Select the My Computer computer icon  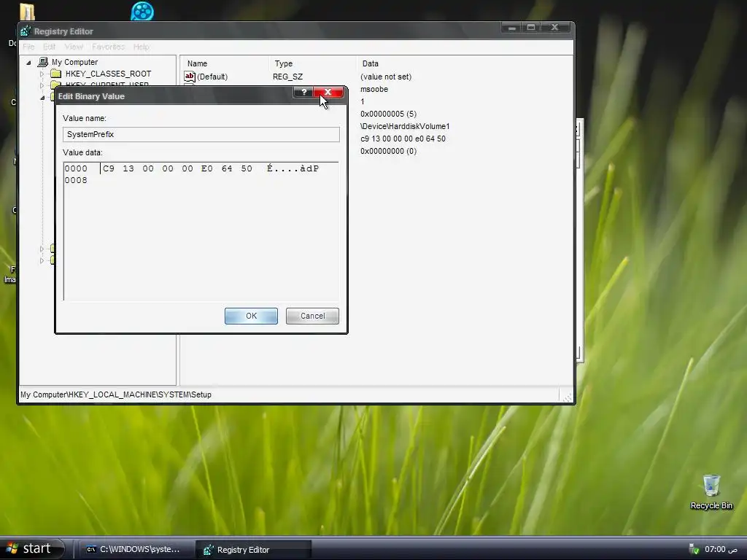coord(43,62)
